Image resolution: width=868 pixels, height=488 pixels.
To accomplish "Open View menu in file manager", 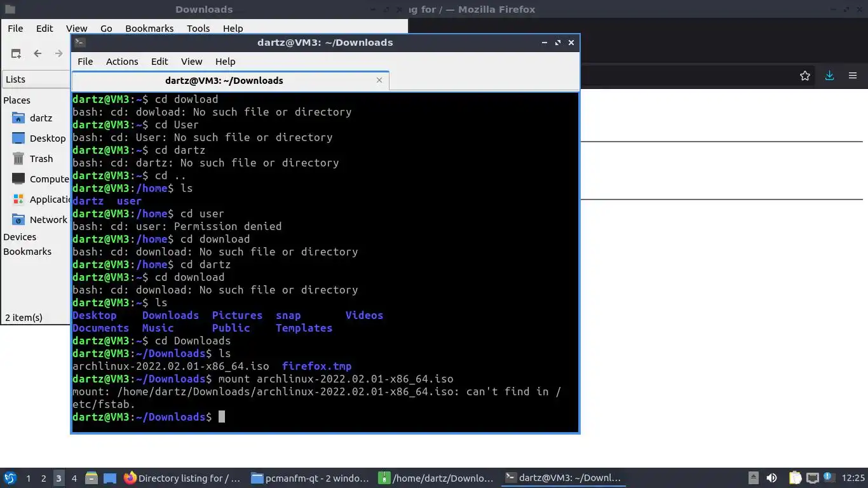I will pos(76,28).
